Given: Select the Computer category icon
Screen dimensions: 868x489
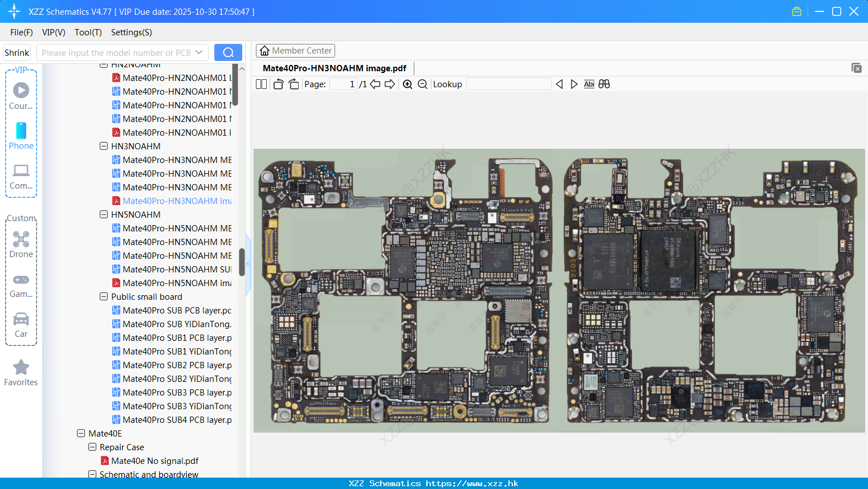Looking at the screenshot, I should (21, 176).
